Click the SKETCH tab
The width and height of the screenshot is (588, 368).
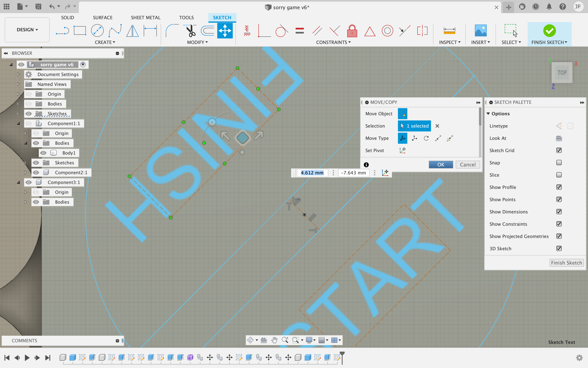coord(222,18)
